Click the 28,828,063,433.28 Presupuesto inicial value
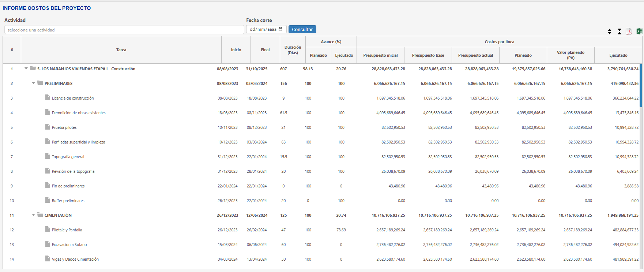 [388, 69]
